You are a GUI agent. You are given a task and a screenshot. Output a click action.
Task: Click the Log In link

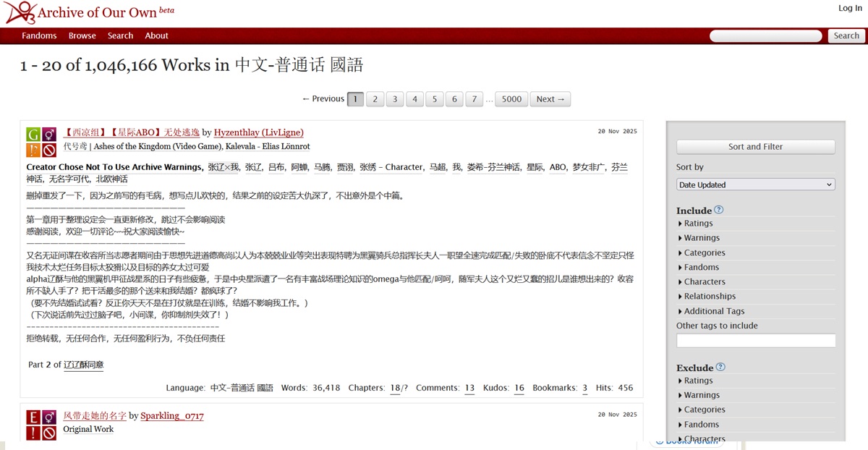(x=849, y=8)
